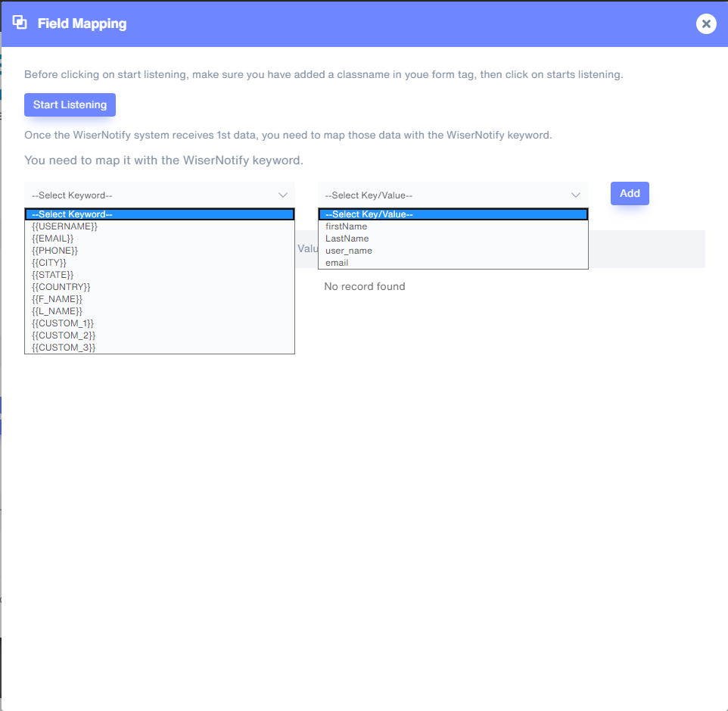Select {{F_NAME}} in keyword list
This screenshot has height=711, width=728.
[57, 299]
